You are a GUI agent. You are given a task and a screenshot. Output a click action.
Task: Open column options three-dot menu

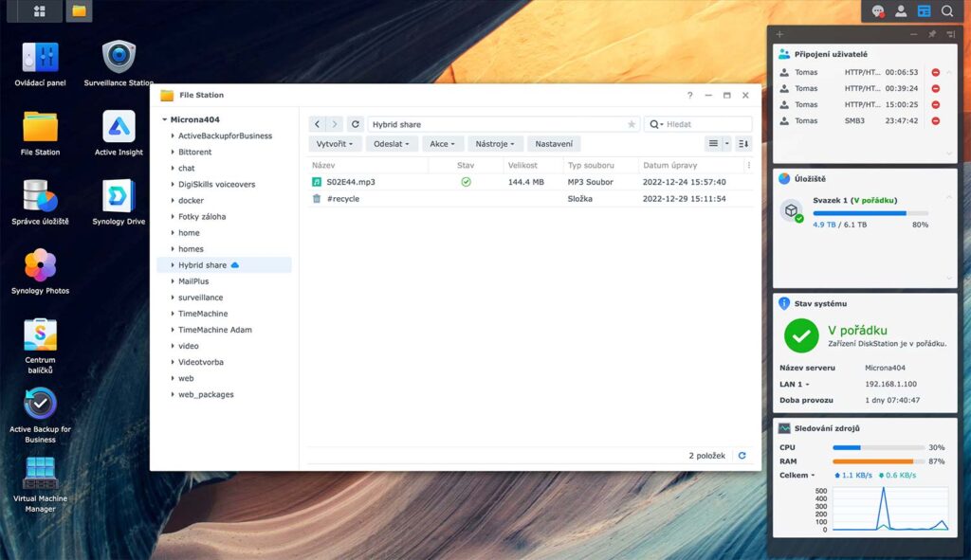749,165
